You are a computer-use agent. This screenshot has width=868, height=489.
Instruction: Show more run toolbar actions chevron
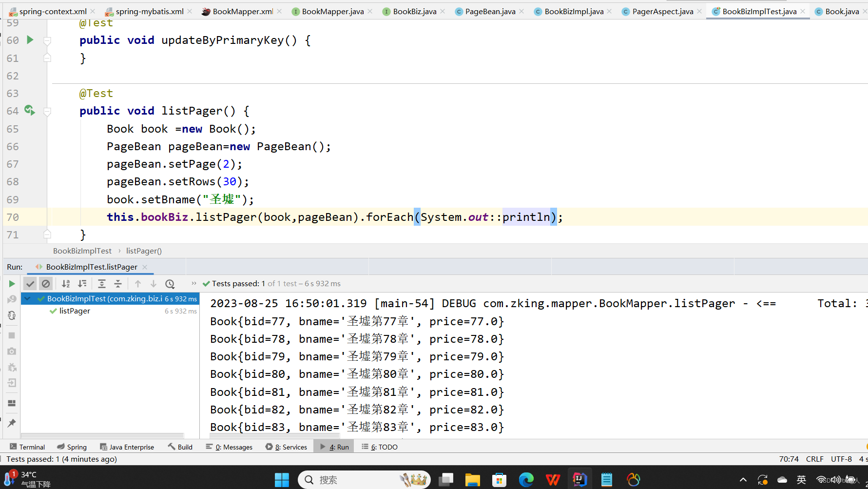194,283
